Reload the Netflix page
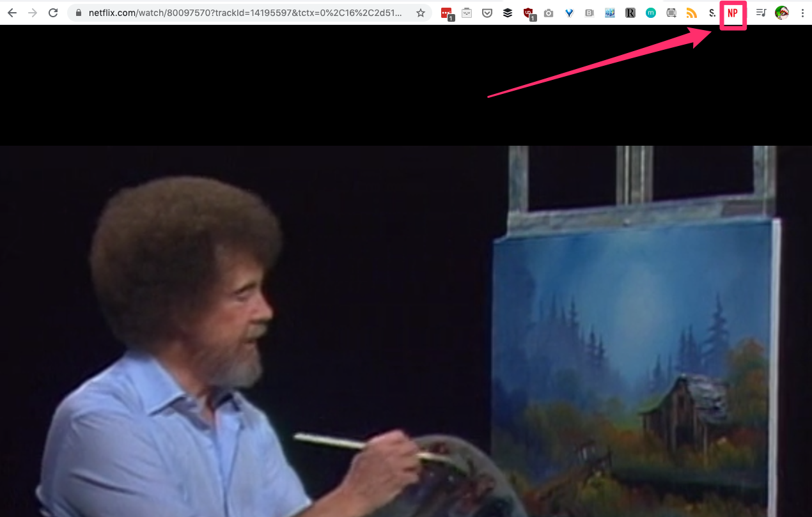 pos(54,13)
